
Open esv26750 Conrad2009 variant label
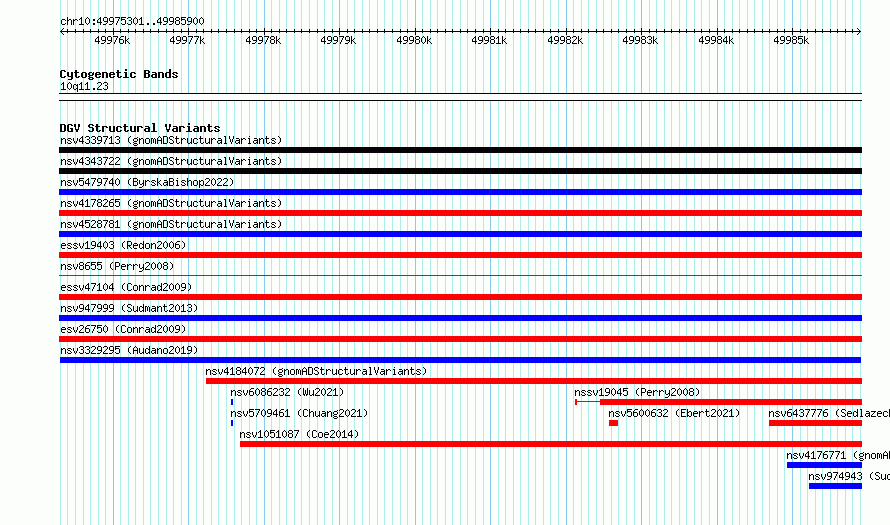tap(123, 329)
